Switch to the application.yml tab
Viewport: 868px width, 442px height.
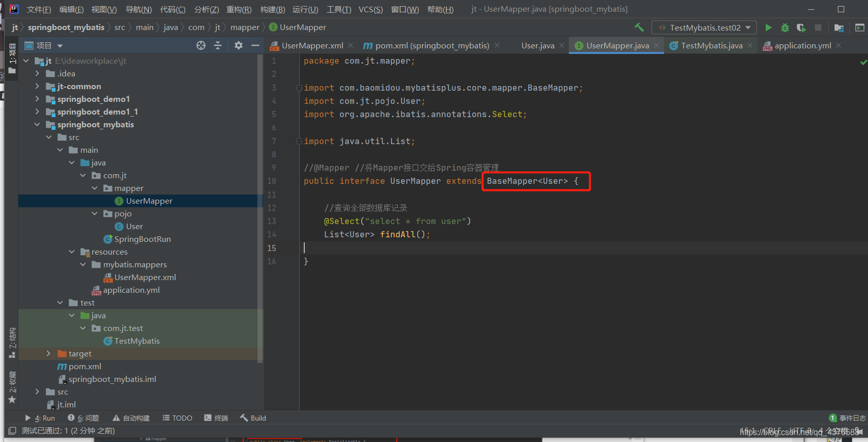802,45
